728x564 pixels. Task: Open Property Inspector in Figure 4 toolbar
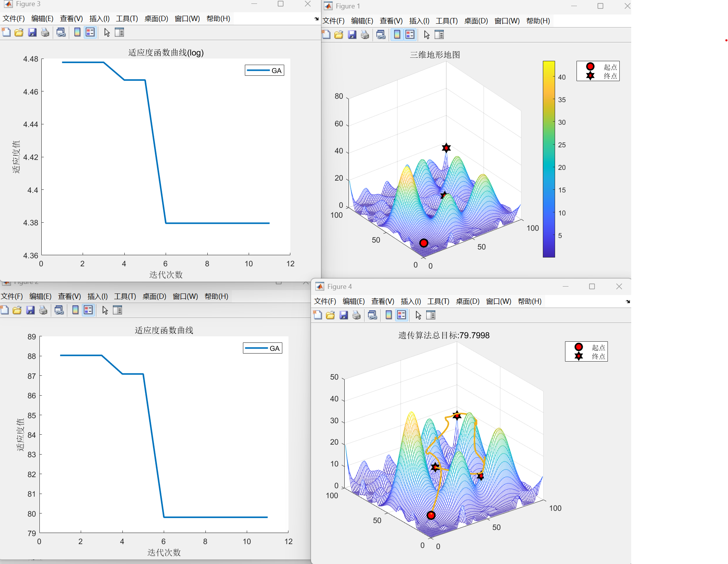(x=431, y=315)
